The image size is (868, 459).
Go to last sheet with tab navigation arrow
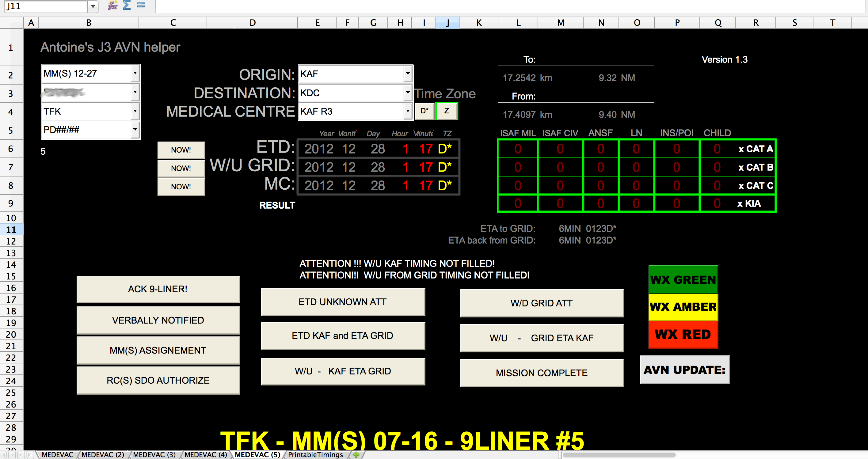(30, 455)
